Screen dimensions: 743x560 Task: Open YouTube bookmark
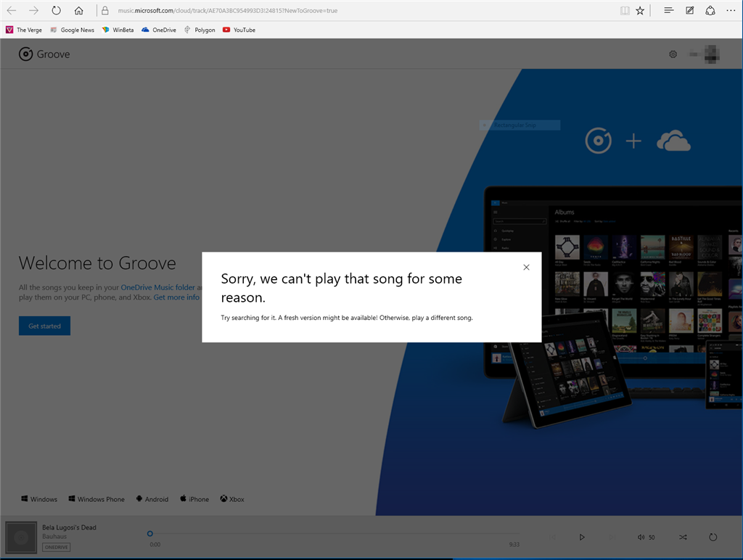point(239,30)
